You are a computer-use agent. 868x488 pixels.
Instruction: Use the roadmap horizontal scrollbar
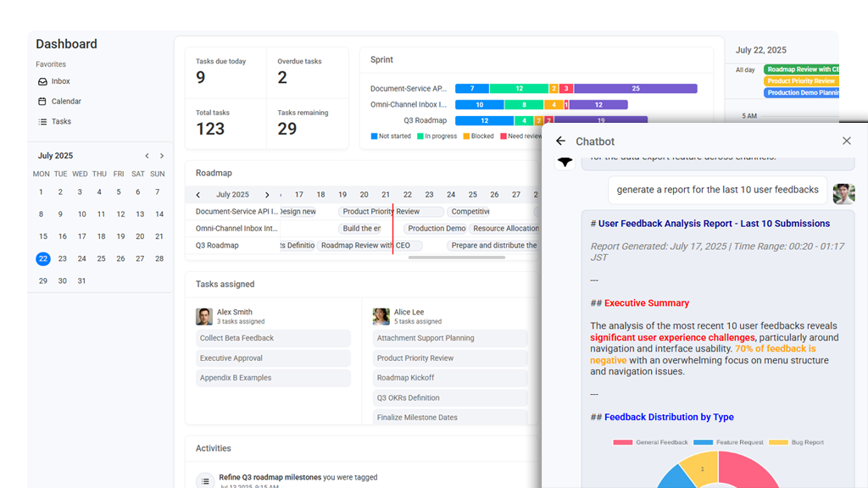pyautogui.click(x=457, y=258)
